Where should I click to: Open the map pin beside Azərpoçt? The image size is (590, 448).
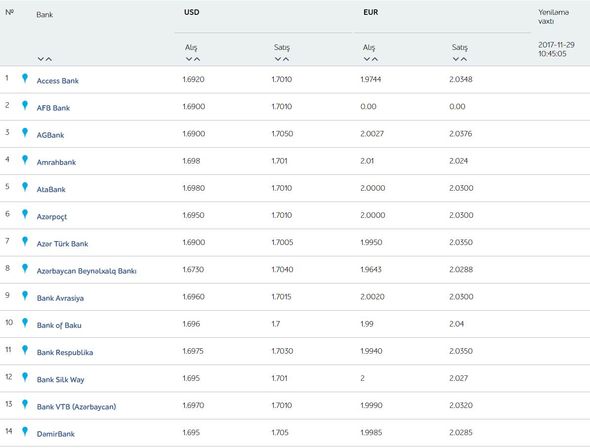[25, 214]
